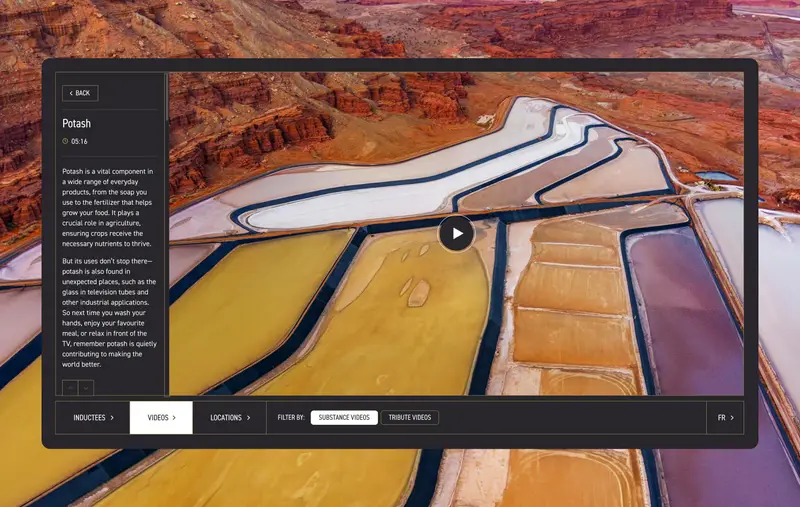Click the paragraph starting "Potash is a vital component"
This screenshot has width=800, height=507.
108,208
